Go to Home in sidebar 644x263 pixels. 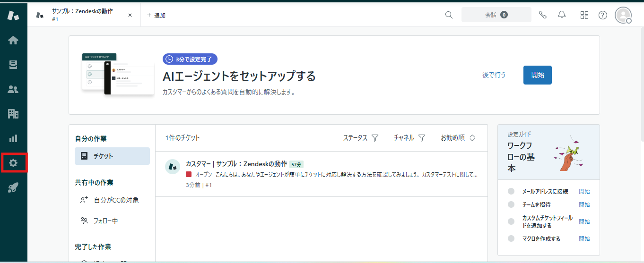click(x=13, y=40)
